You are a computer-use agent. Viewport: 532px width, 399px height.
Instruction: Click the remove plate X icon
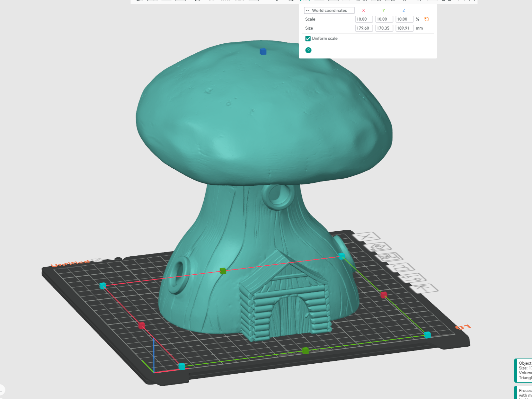[x=367, y=237]
